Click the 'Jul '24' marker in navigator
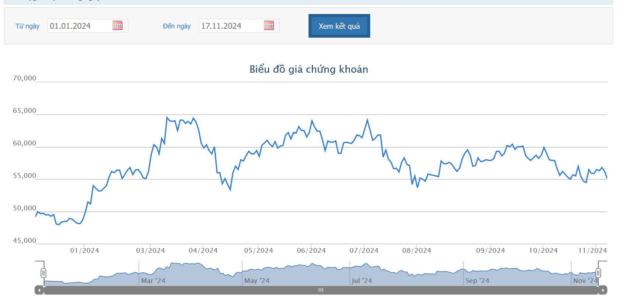Image resolution: width=644 pixels, height=300 pixels. pyautogui.click(x=362, y=281)
